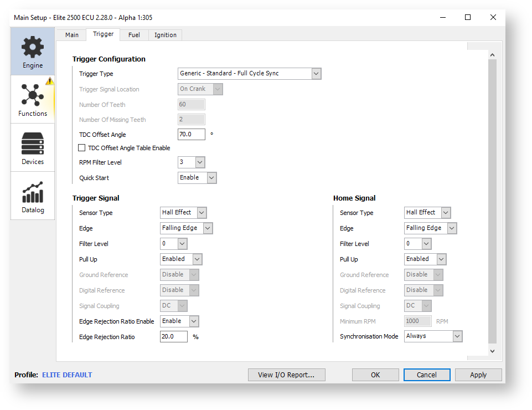532x410 pixels.
Task: Click the OK button
Action: coord(375,375)
